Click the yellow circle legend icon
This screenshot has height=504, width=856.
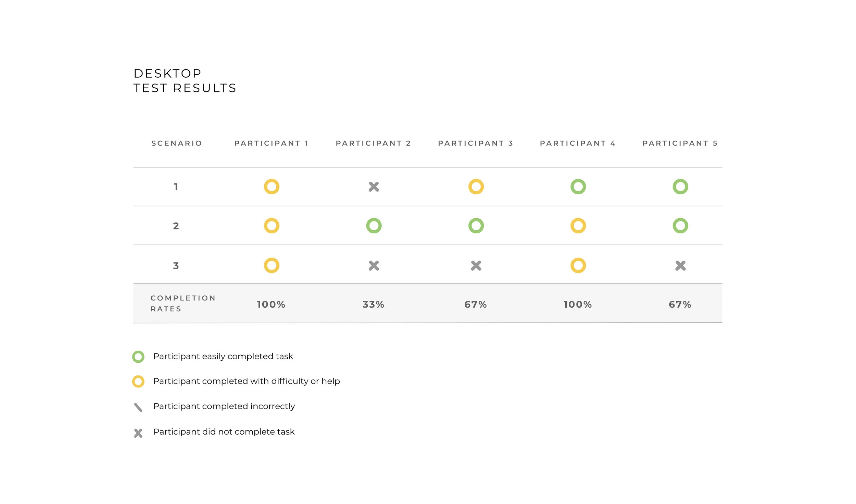pyautogui.click(x=138, y=382)
